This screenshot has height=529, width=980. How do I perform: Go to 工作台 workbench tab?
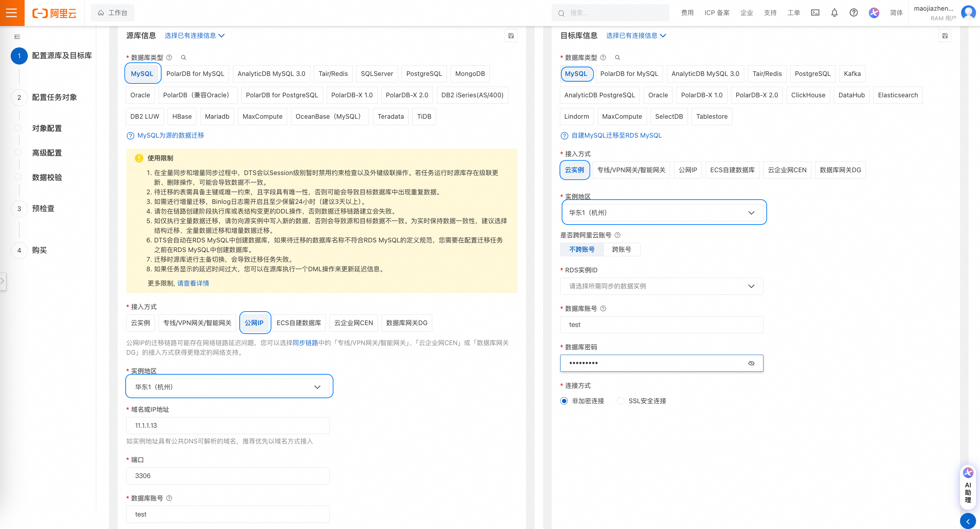coord(113,13)
